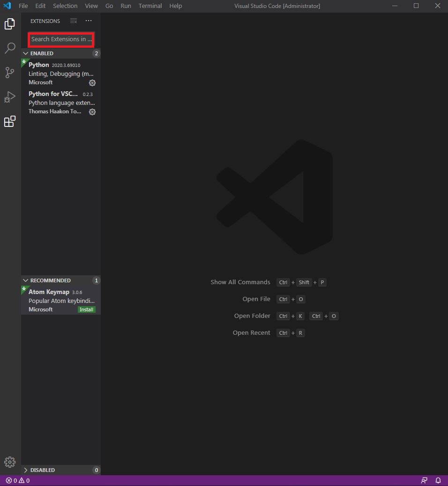Open the Search view in activity bar
The image size is (448, 486).
coord(10,48)
